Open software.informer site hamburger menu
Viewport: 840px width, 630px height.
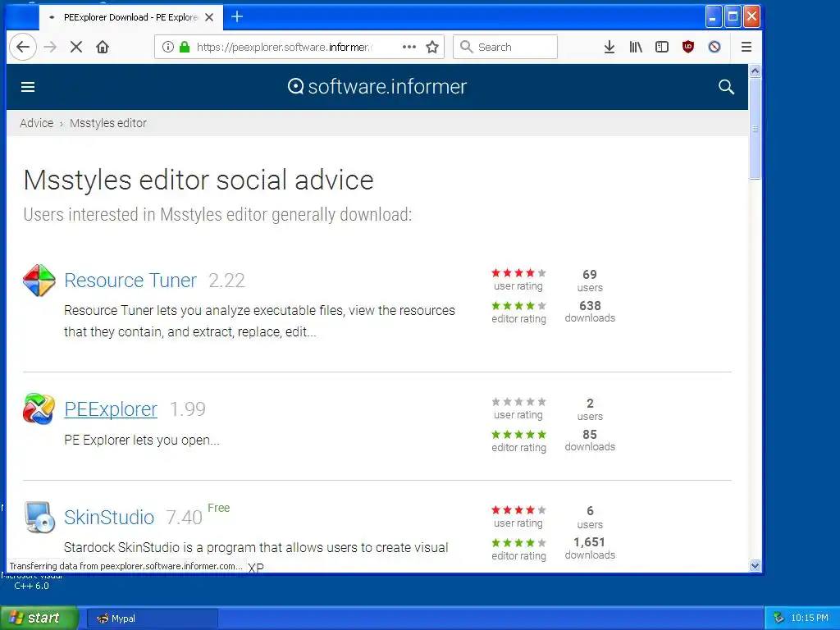[28, 87]
